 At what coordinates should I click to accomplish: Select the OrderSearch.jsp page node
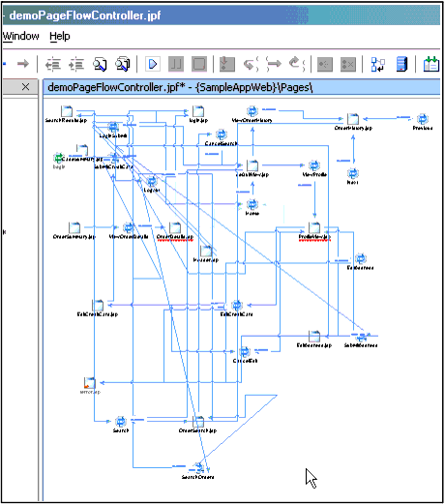198,422
